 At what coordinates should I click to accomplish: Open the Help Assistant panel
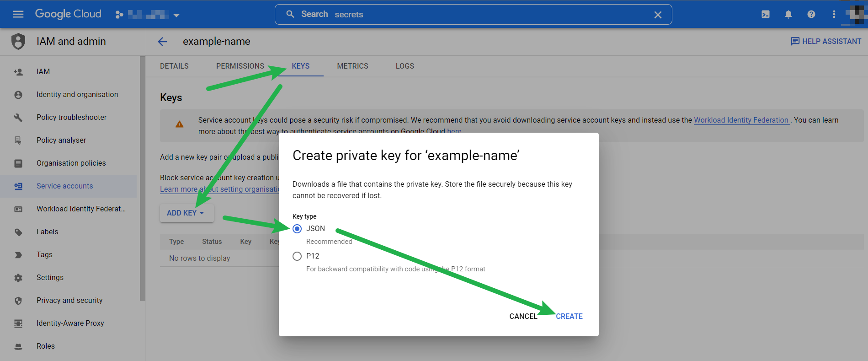click(x=826, y=41)
